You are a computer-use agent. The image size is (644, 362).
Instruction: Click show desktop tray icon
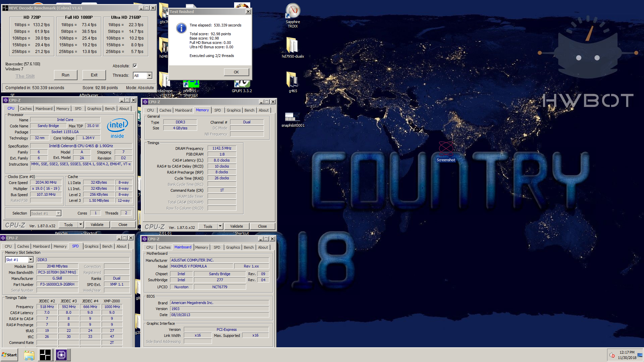(x=640, y=355)
